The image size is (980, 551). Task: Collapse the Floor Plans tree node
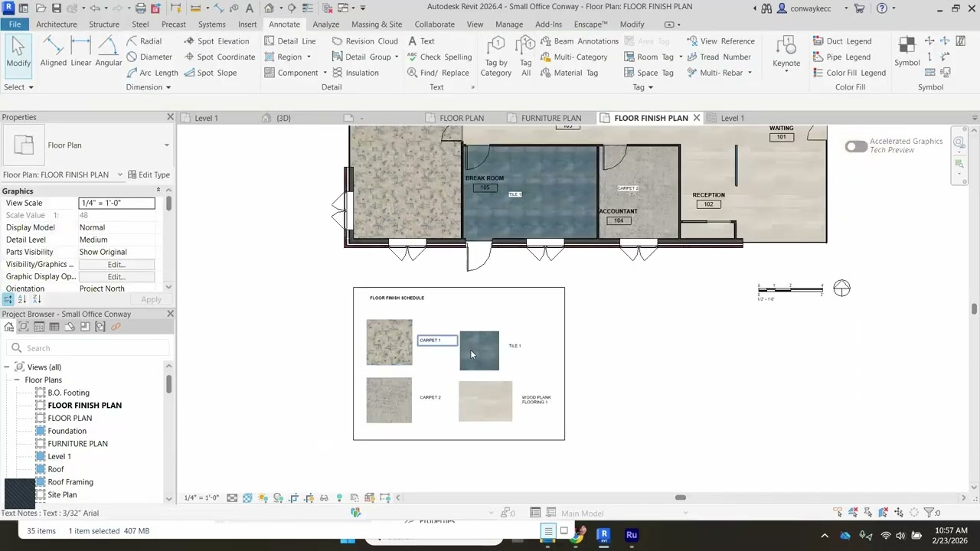(x=17, y=380)
